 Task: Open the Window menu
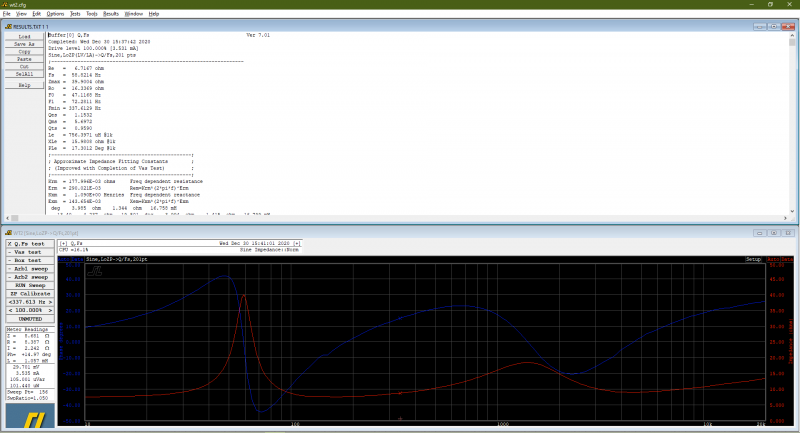click(x=134, y=14)
